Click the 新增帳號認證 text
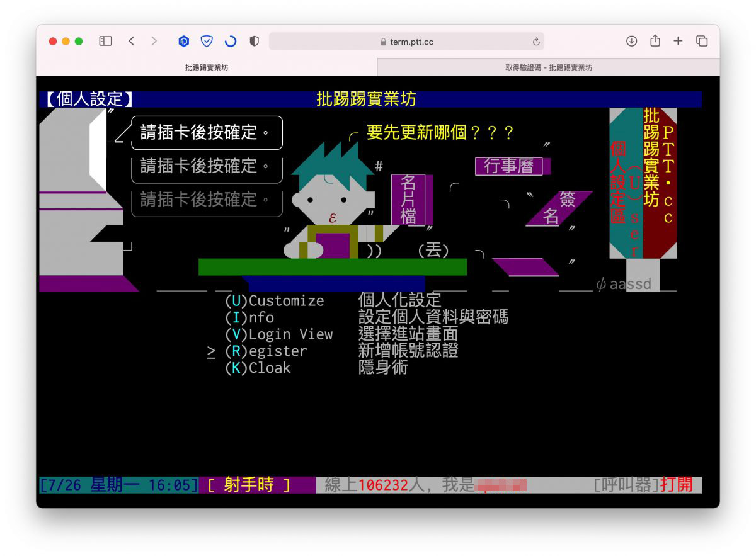This screenshot has width=756, height=556. [408, 350]
